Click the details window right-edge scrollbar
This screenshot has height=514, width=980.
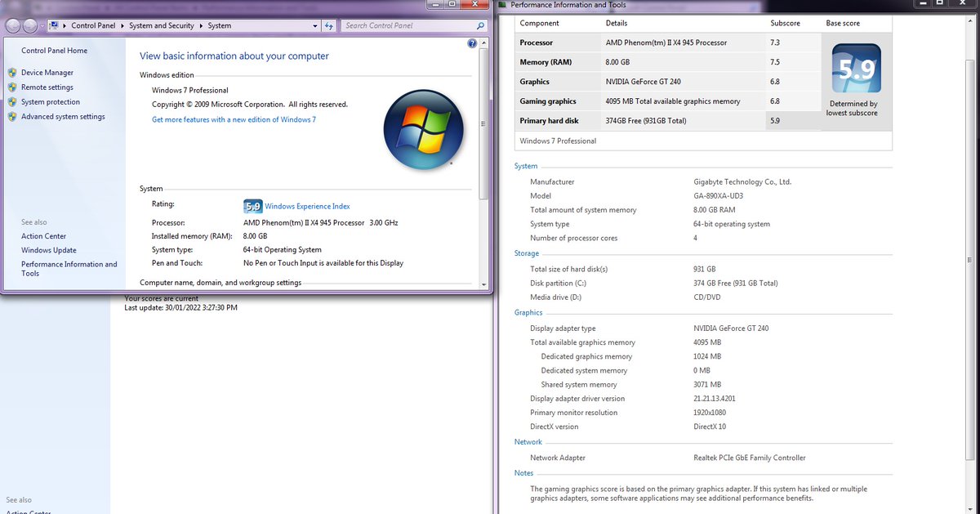(x=972, y=261)
